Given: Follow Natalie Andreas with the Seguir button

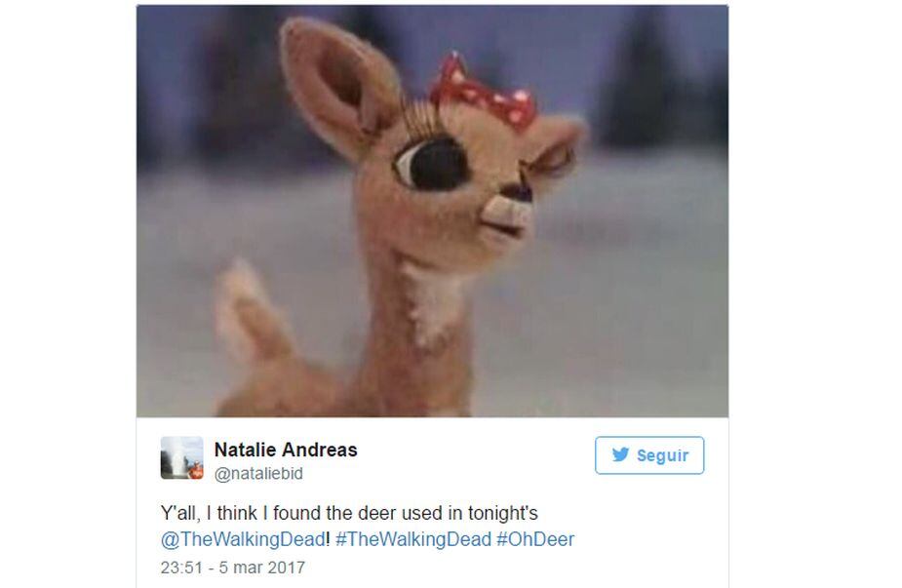Looking at the screenshot, I should [649, 455].
